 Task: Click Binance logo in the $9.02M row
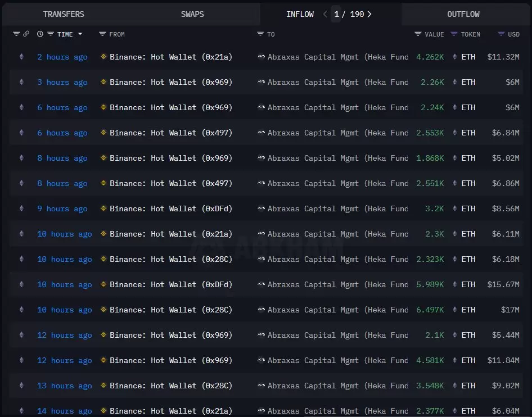point(103,386)
